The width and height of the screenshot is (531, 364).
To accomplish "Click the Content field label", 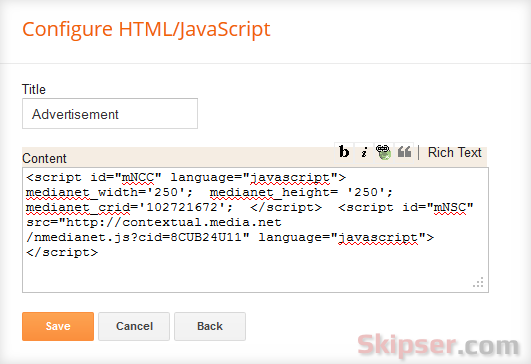I will tap(44, 158).
